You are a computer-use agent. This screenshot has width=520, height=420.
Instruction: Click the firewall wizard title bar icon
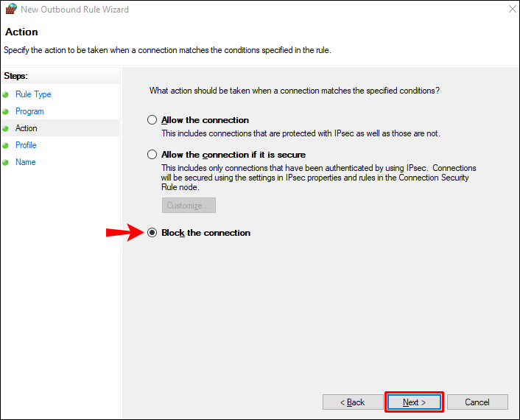(10, 10)
